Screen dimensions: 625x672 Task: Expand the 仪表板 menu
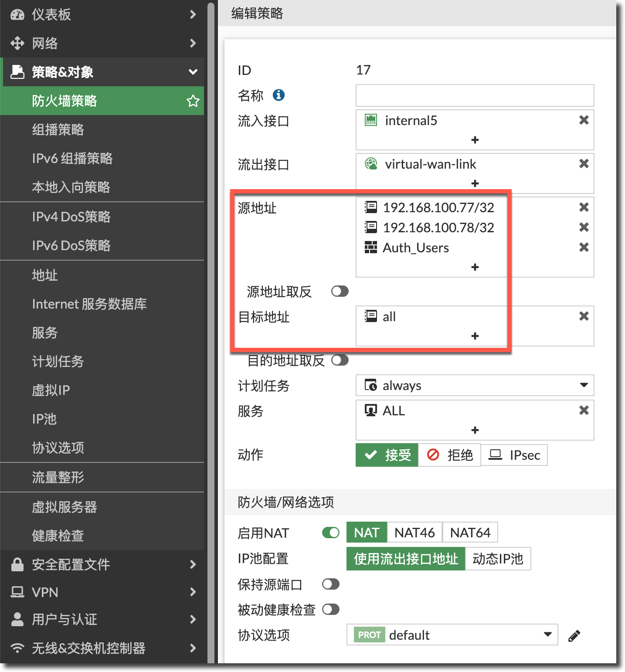pos(193,14)
